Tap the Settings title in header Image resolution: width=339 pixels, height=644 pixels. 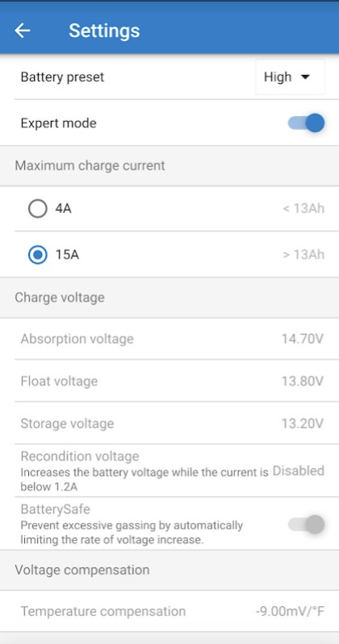click(104, 31)
